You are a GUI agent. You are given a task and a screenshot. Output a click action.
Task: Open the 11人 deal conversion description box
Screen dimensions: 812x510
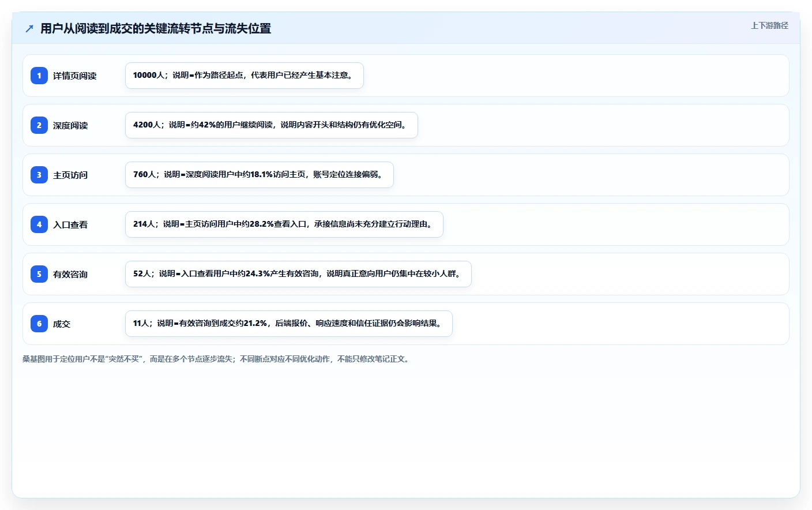point(289,324)
